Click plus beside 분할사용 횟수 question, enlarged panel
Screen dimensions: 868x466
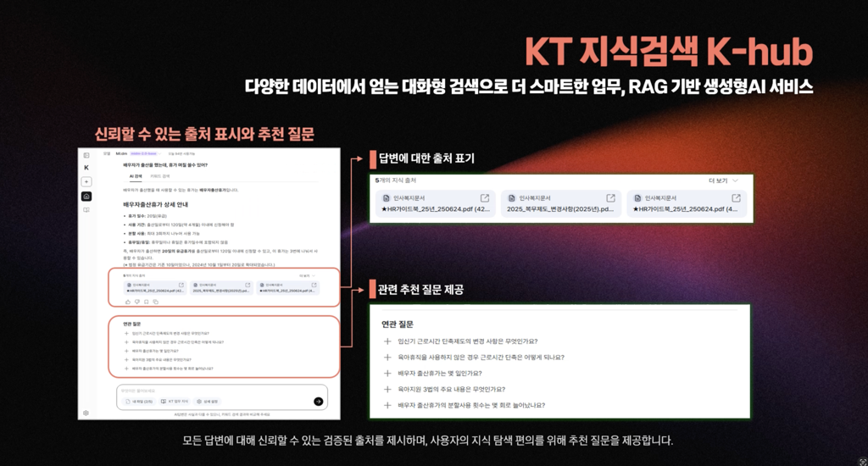387,406
